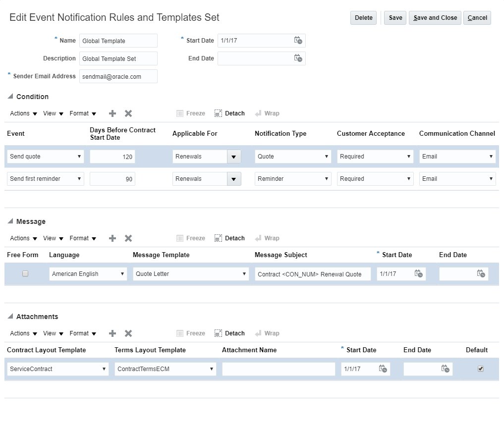Image resolution: width=504 pixels, height=431 pixels.
Task: Delete selected row in Message table
Action: 128,238
